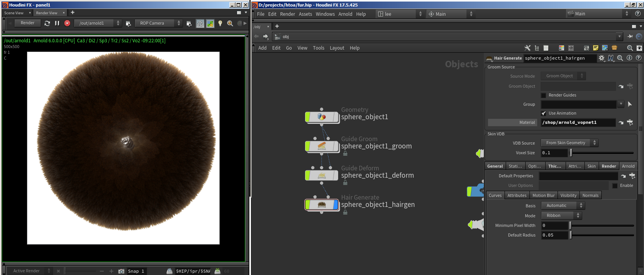644x275 pixels.
Task: Click the render inspect magnifier icon
Action: (x=230, y=23)
